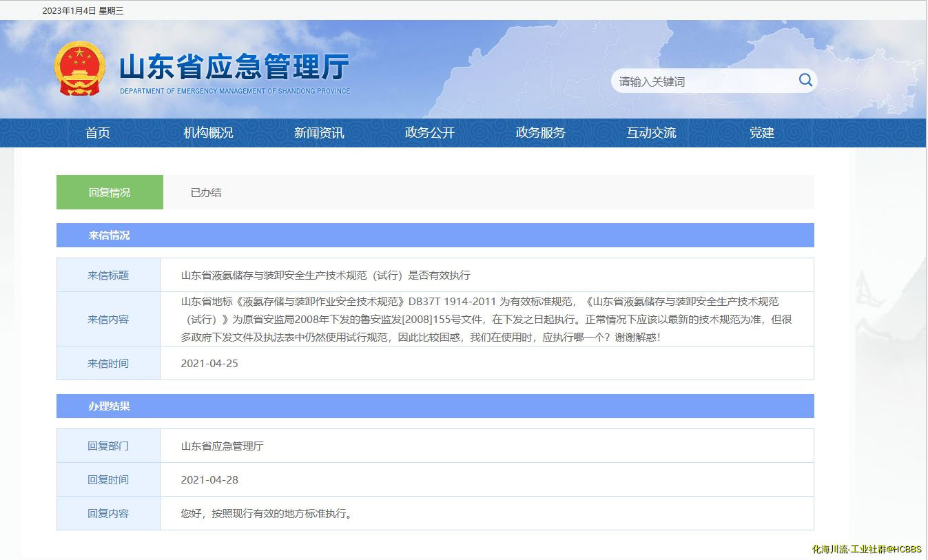Click the 2021-04-25 letter date

[209, 363]
